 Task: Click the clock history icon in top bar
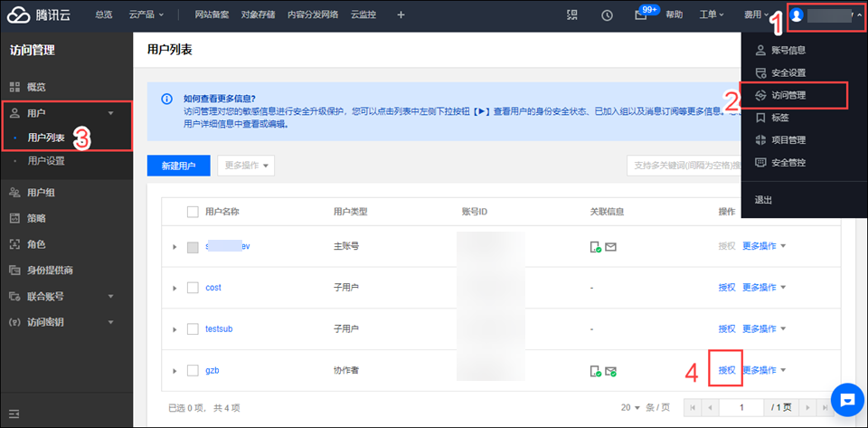607,15
